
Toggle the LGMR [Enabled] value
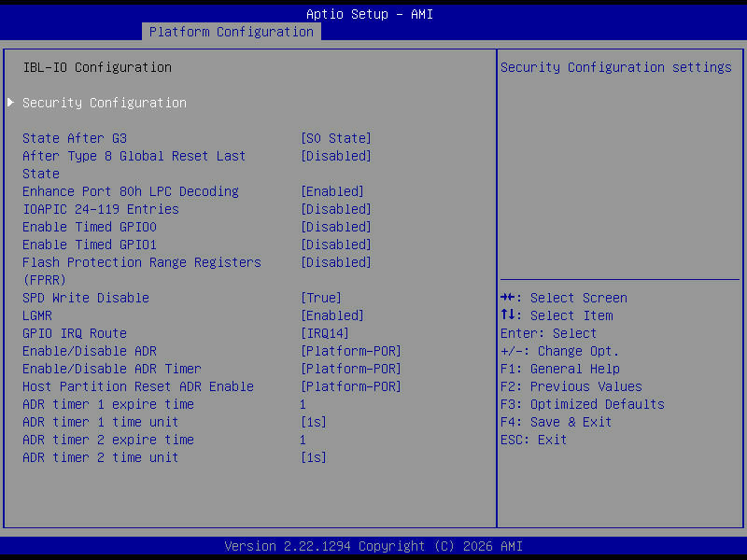(x=332, y=315)
